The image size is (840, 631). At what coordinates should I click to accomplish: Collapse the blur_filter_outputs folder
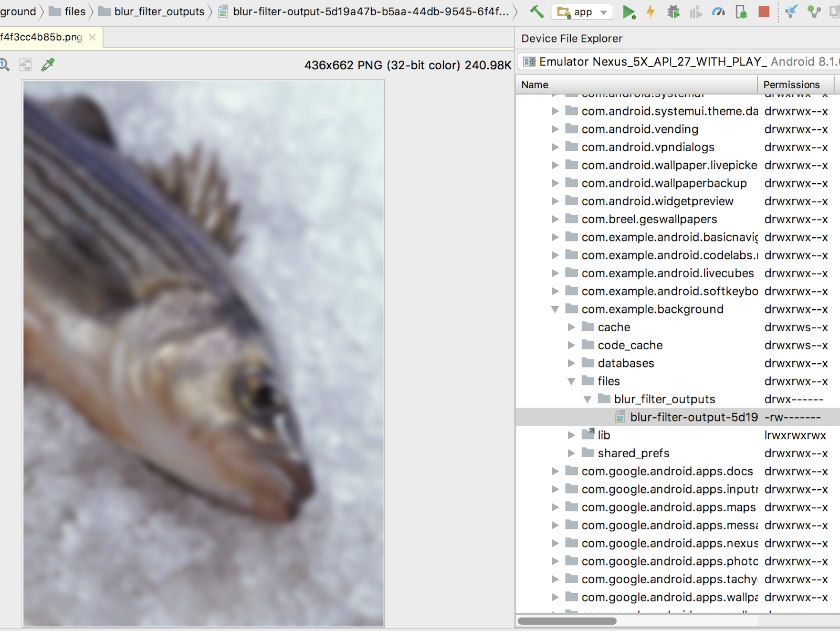pos(587,399)
